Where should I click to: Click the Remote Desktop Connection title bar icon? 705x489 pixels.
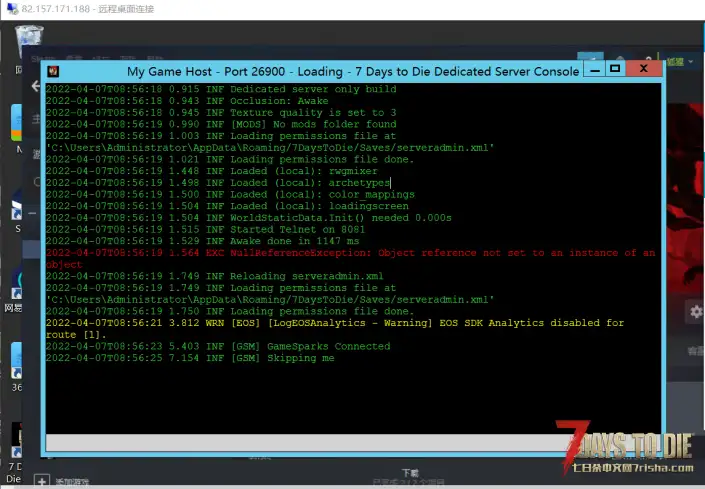point(12,9)
